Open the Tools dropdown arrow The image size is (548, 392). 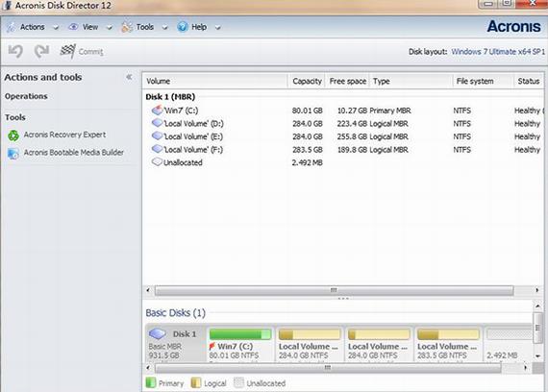click(x=165, y=27)
